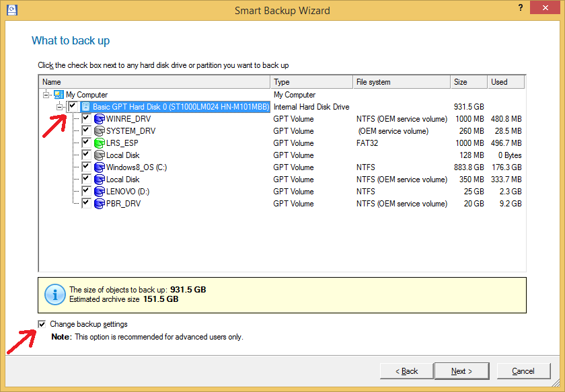Click the Next button
This screenshot has height=392, width=565.
(x=461, y=371)
